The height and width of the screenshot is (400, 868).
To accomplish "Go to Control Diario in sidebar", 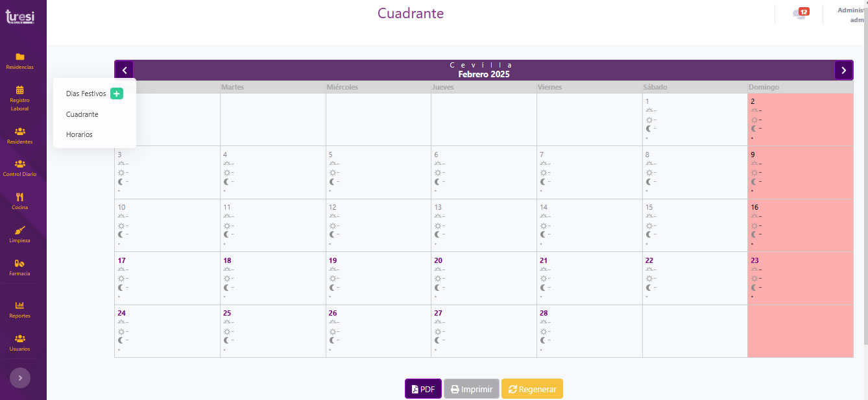I will (19, 164).
